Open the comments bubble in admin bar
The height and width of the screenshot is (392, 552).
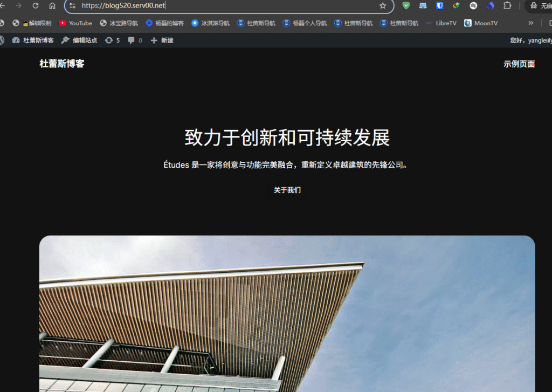[x=135, y=40]
